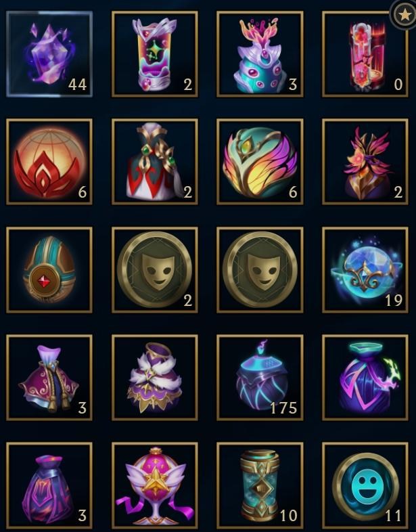Click the glowing red lotus orb
Viewport: 416px width, 532px height.
(49, 162)
